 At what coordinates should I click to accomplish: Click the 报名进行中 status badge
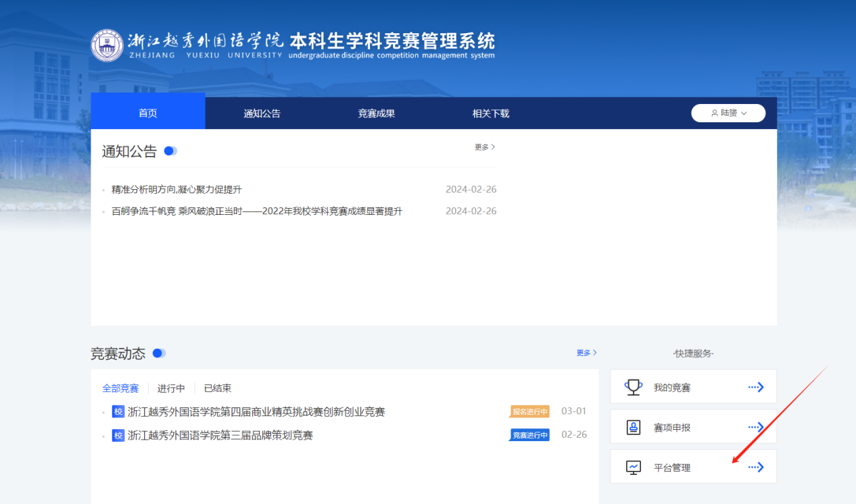[x=530, y=411]
